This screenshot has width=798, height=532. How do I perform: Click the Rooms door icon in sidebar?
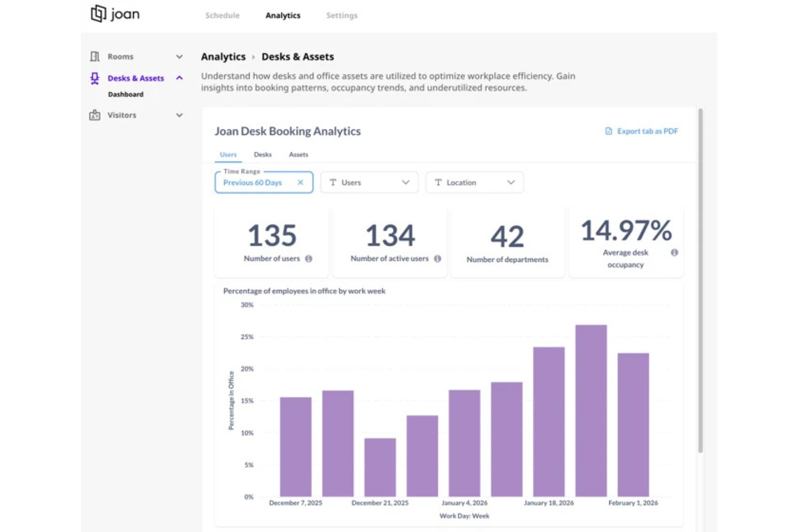pyautogui.click(x=95, y=57)
